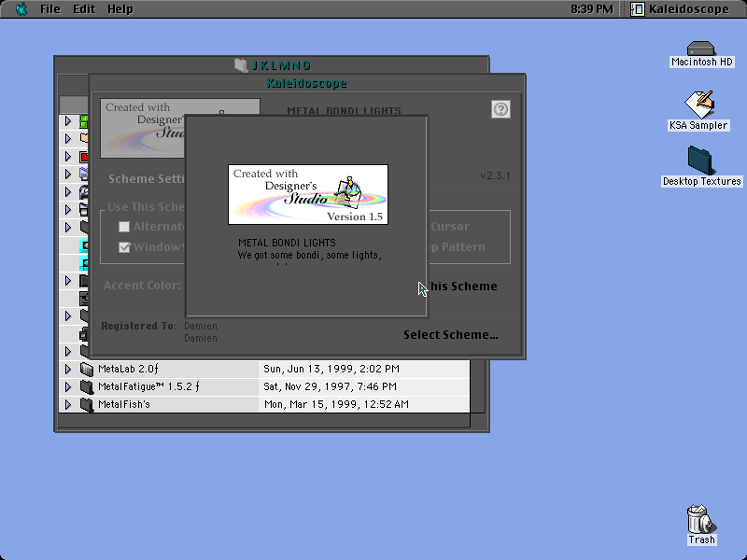The height and width of the screenshot is (560, 747).
Task: Click the MetalFish's folder name
Action: [x=124, y=404]
